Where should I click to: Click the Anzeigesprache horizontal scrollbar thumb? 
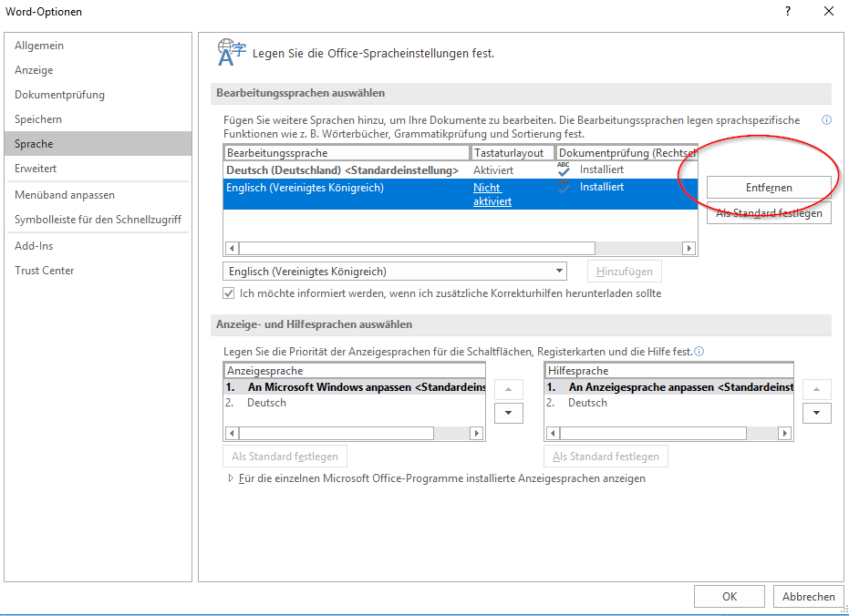[336, 433]
